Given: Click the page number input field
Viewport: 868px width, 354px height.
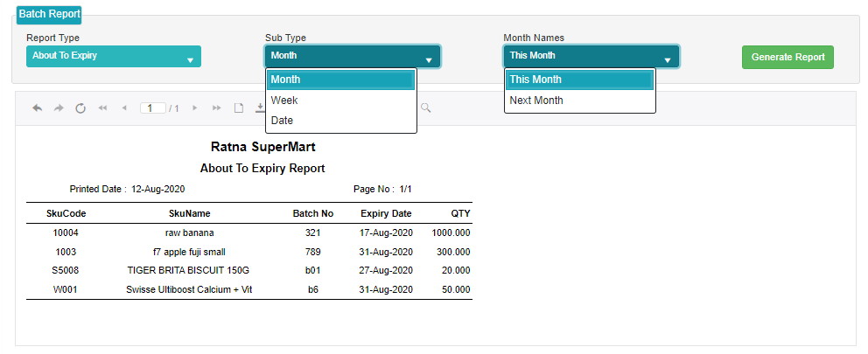Looking at the screenshot, I should click(x=153, y=108).
